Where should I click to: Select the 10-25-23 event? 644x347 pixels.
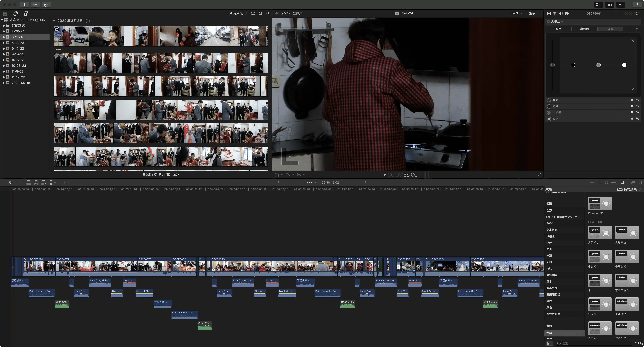pos(19,65)
